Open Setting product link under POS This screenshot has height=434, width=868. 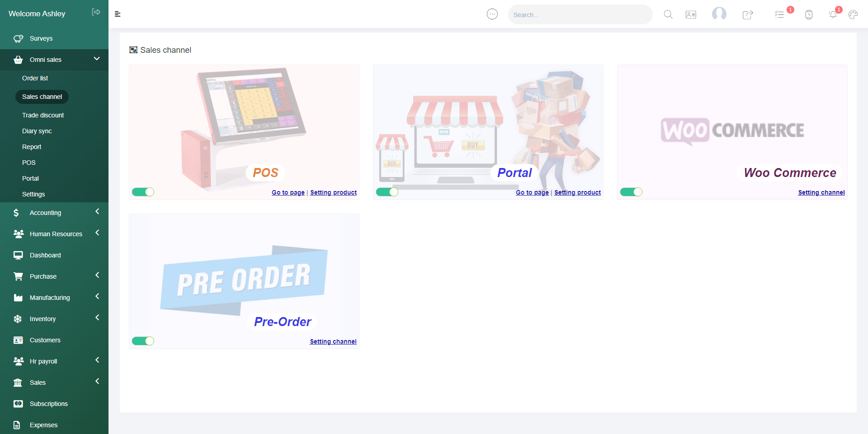tap(334, 192)
